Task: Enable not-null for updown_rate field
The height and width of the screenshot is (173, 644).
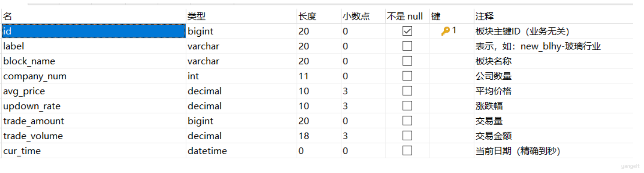Action: pos(407,106)
